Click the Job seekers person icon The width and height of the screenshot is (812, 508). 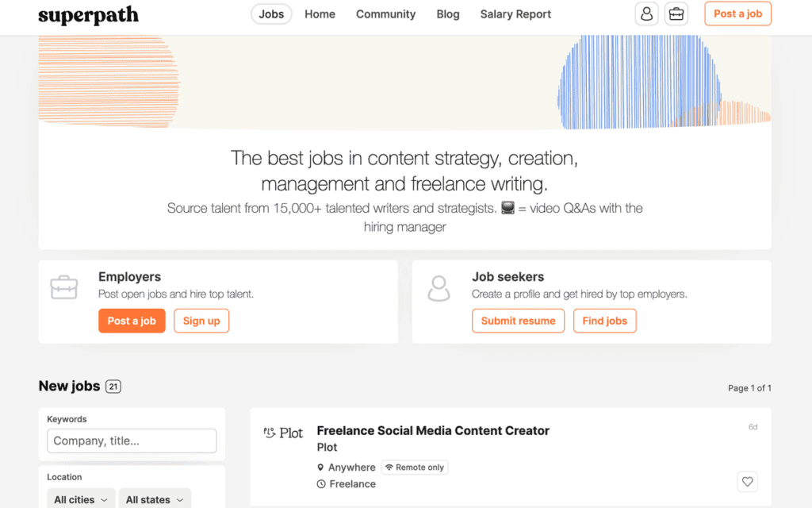439,288
